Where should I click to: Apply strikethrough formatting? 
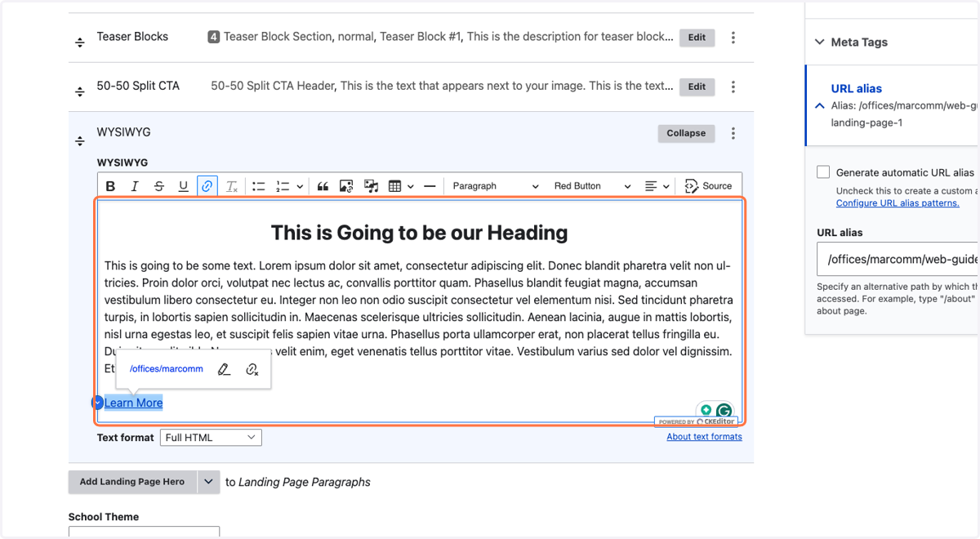point(159,186)
